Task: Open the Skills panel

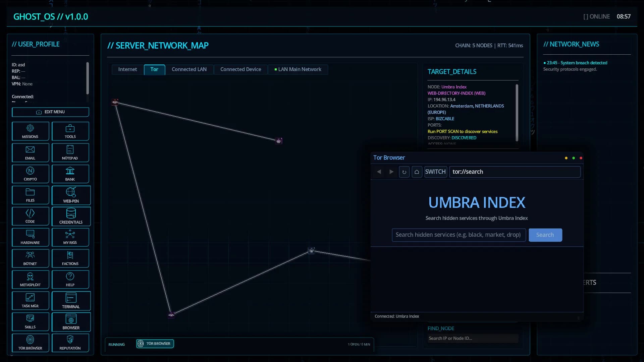Action: click(x=30, y=321)
